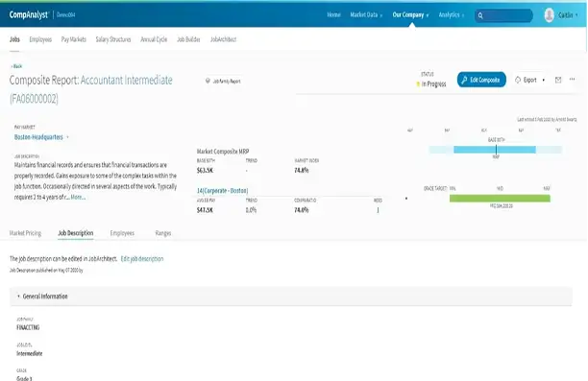Open the Job Builder tab
The image size is (588, 381).
tap(188, 39)
